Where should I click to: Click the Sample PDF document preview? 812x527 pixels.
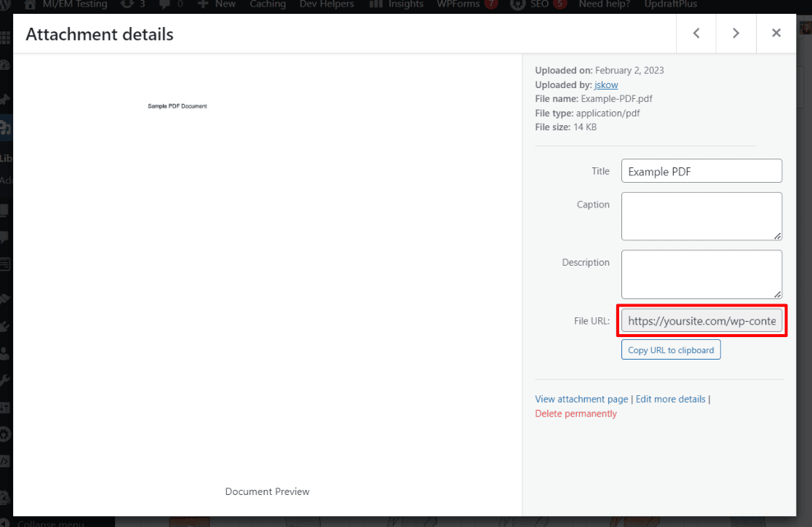point(178,106)
